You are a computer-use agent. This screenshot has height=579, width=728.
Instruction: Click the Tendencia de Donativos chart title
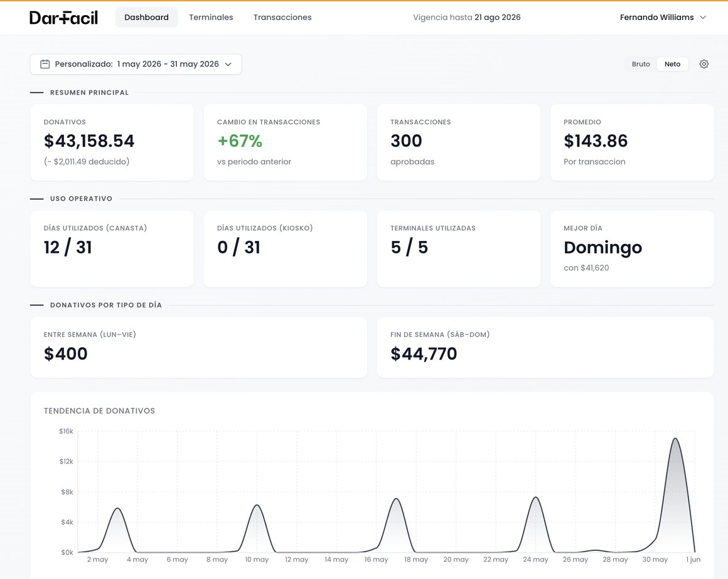coord(99,411)
